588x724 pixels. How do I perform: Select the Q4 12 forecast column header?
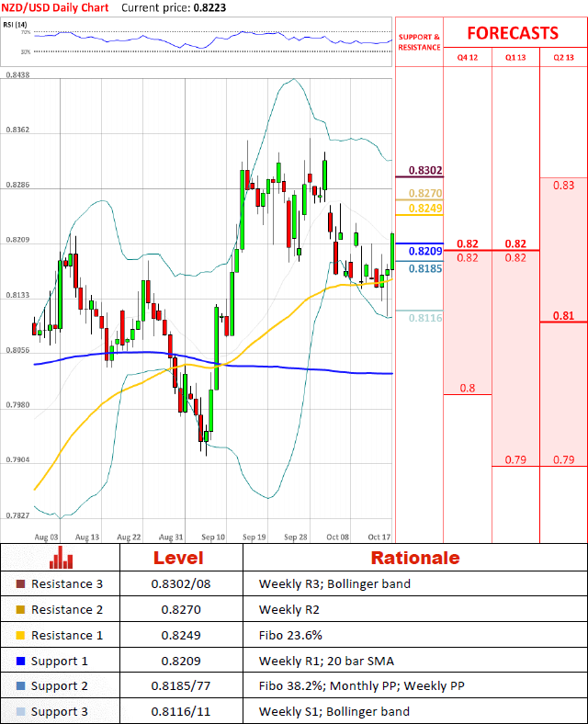(x=467, y=58)
